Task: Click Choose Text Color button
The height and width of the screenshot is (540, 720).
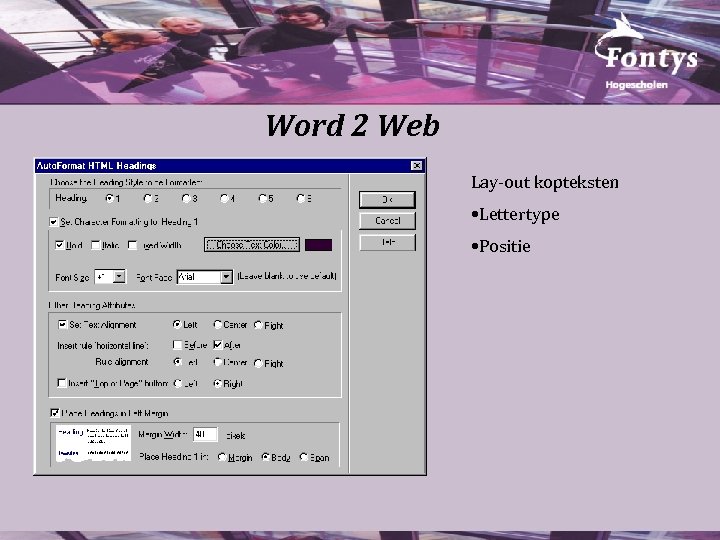Action: click(252, 245)
